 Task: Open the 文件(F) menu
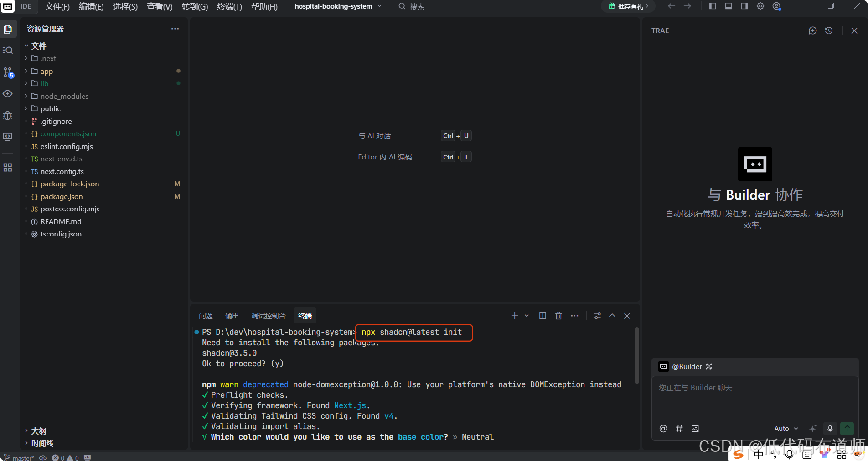[57, 6]
